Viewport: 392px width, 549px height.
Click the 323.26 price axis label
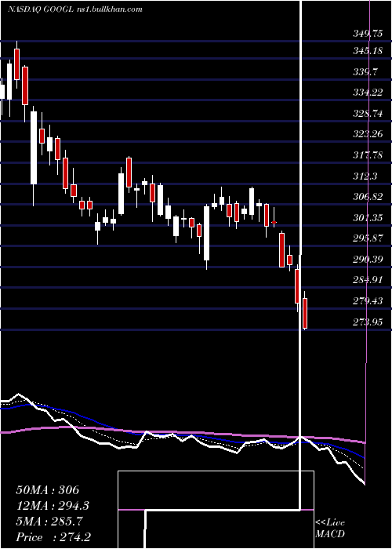[x=367, y=134]
